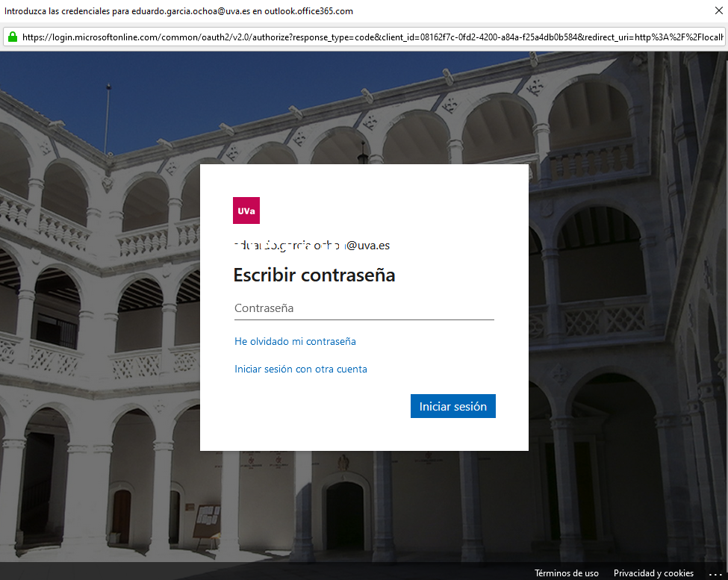
Task: Choose 'Iniciar sesión con otra cuenta'
Action: tap(301, 369)
